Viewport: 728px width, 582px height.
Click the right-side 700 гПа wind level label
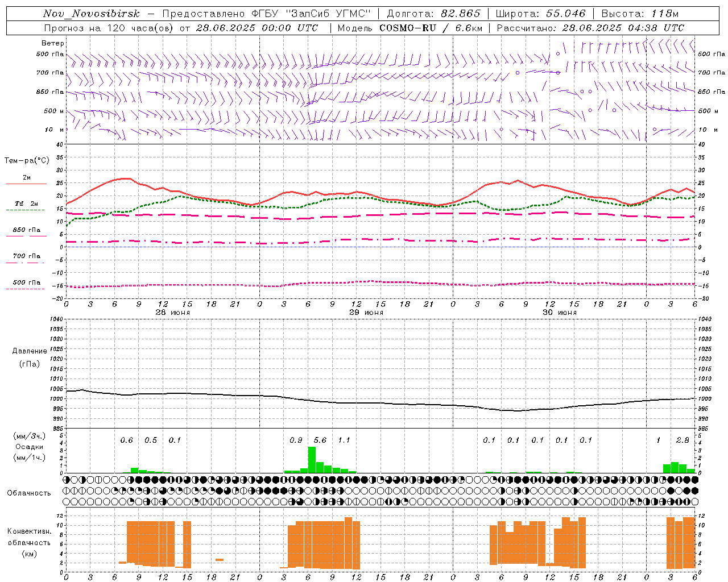tap(712, 73)
